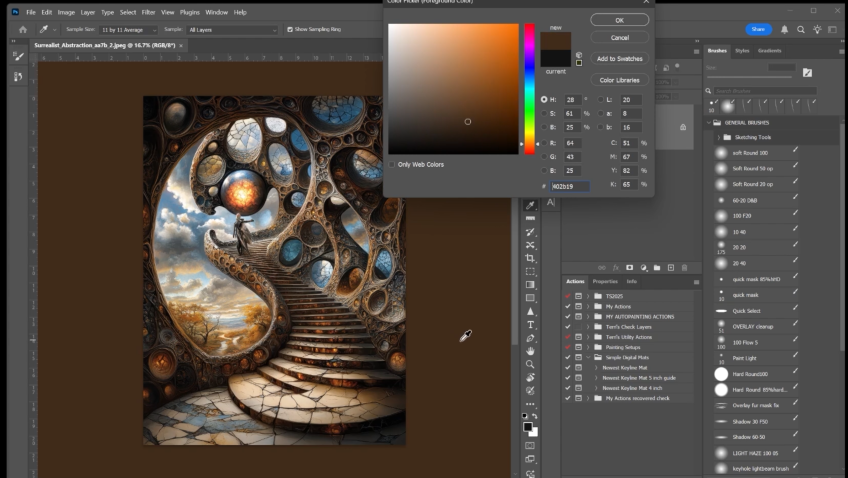The image size is (848, 478).
Task: Switch to the Gradients tab
Action: [769, 50]
